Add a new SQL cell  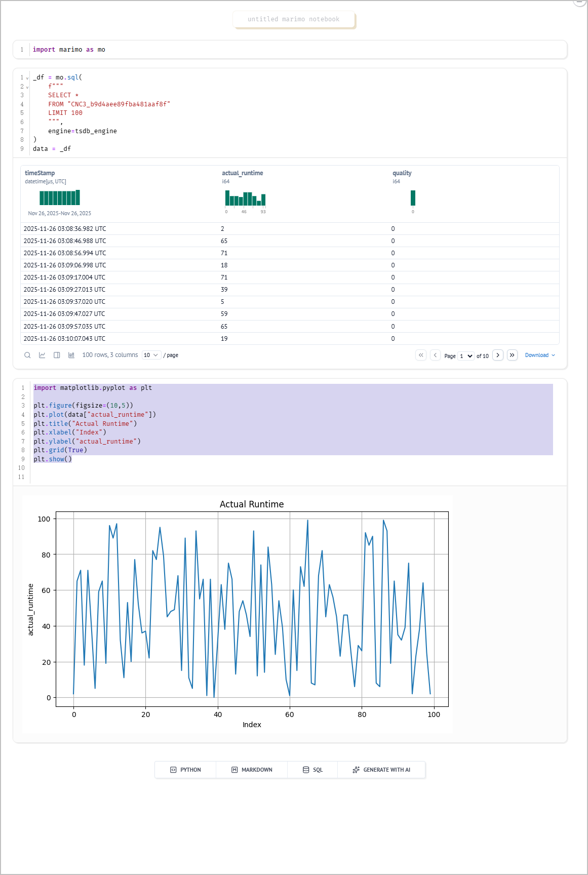tap(312, 770)
